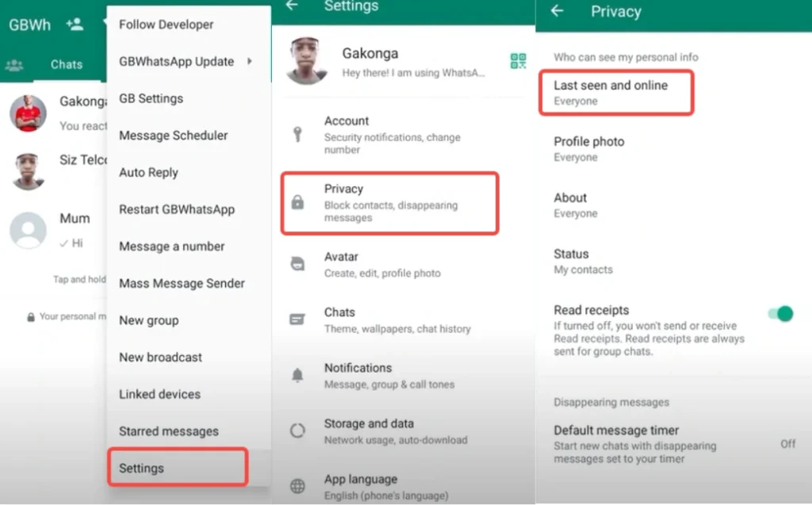
Task: Tap the lock icon next to Privacy
Action: (297, 203)
